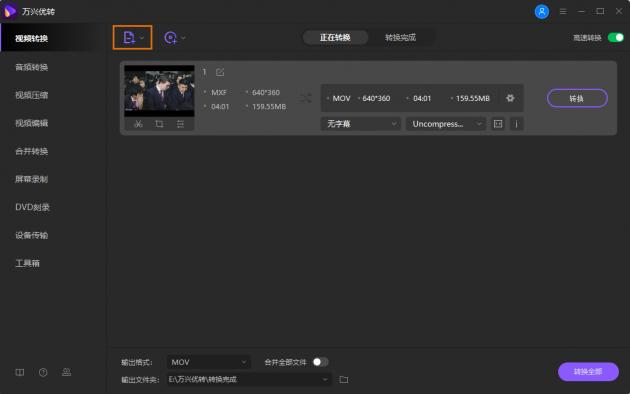The width and height of the screenshot is (630, 394).
Task: Click the load DVD disc icon
Action: [x=170, y=38]
